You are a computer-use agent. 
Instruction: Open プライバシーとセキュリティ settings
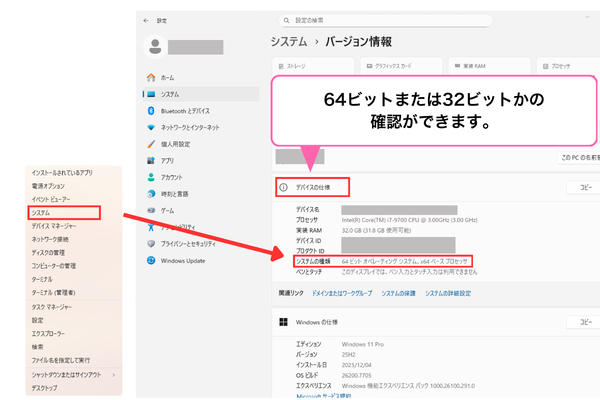pos(201,243)
